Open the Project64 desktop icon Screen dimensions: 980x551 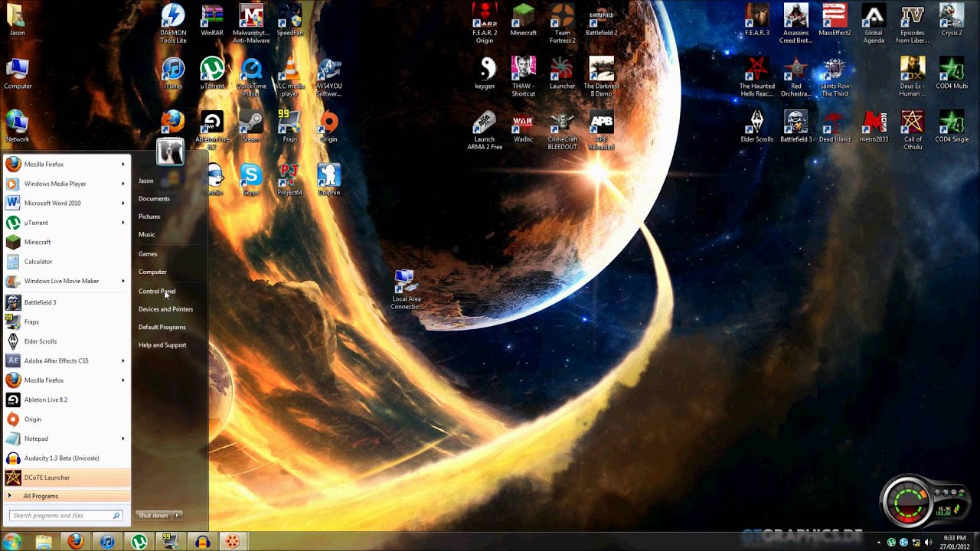(x=290, y=181)
